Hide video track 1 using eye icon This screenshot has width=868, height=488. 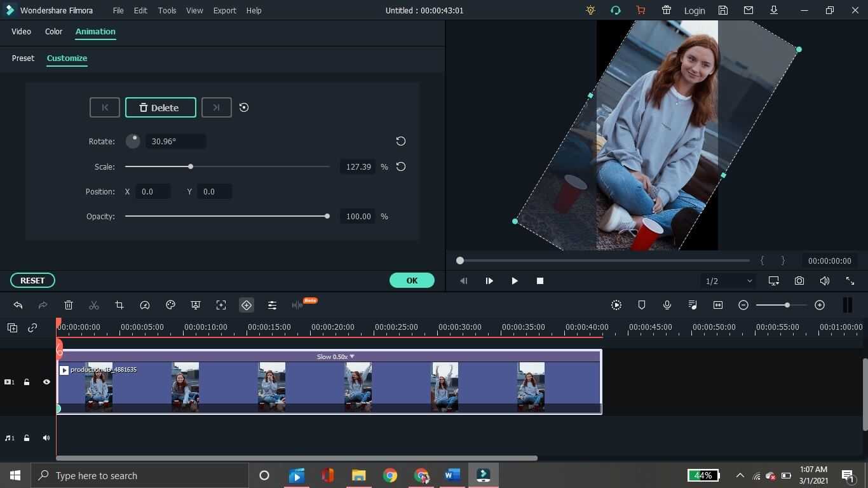pos(46,382)
